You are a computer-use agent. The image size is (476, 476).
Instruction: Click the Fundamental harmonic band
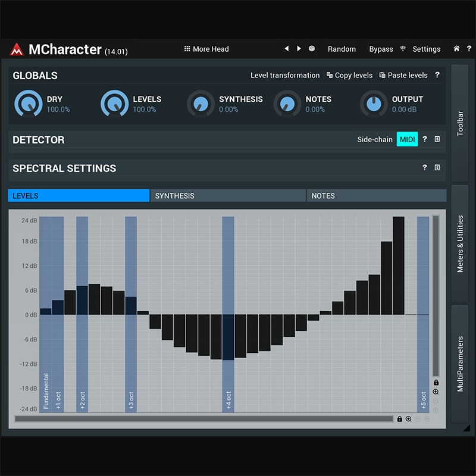tap(46, 314)
